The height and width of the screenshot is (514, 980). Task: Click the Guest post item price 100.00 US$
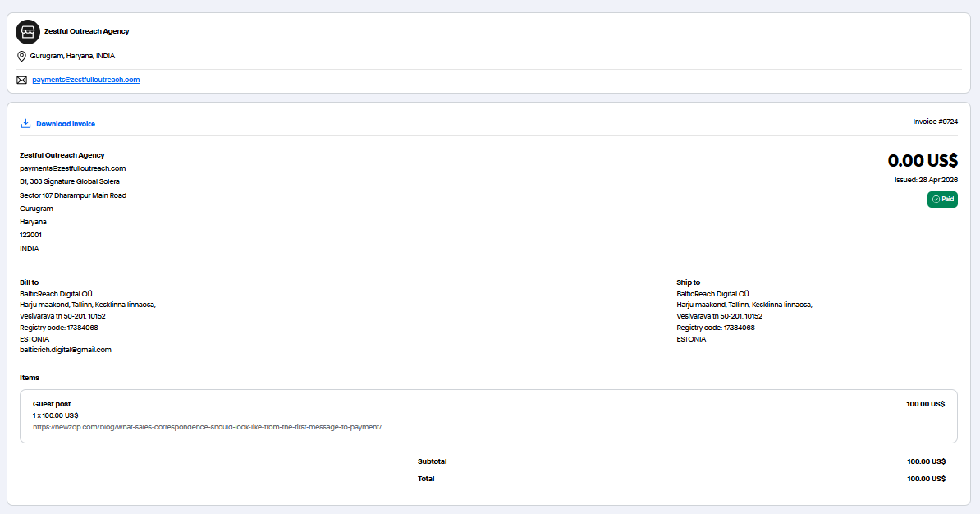926,405
